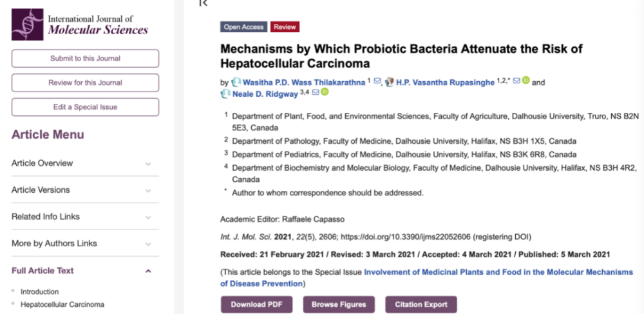This screenshot has width=644, height=314.
Task: Email H.P. Vasantha Rupasinghe via envelope icon
Action: pos(516,81)
